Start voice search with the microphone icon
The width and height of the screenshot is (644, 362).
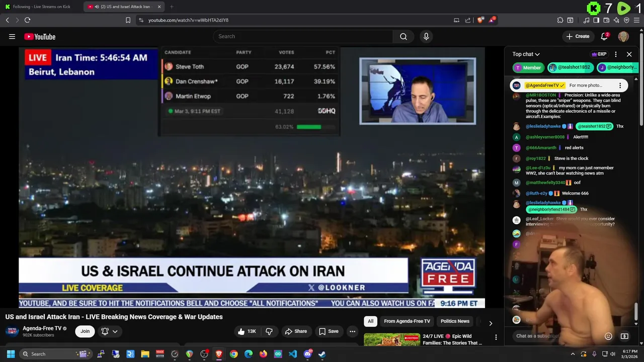pos(426,36)
